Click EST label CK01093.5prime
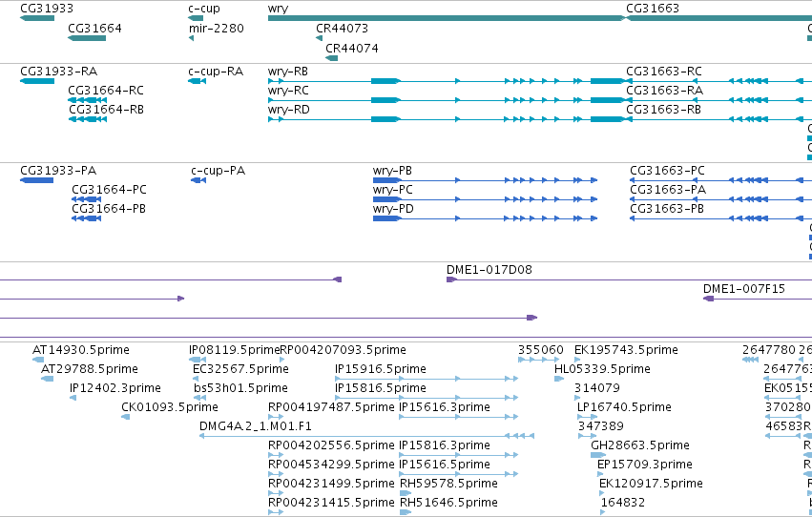This screenshot has width=812, height=517. pos(170,407)
